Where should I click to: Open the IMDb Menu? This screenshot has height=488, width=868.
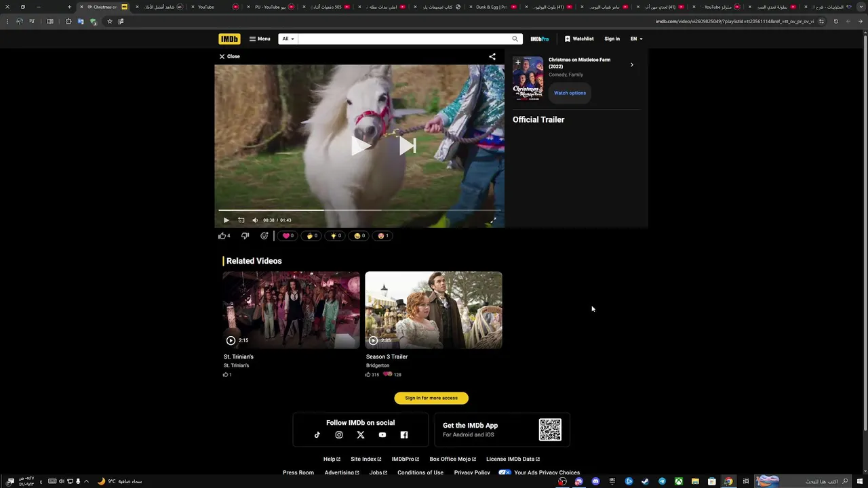pyautogui.click(x=260, y=39)
